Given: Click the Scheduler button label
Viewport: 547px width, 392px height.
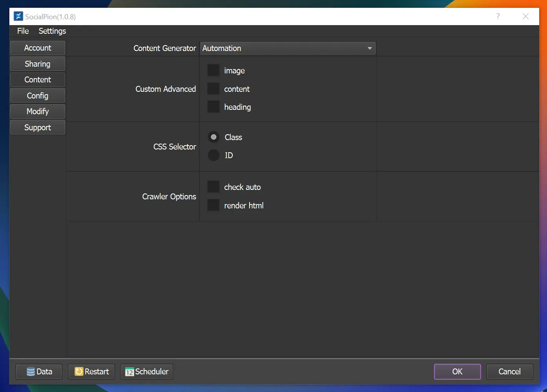Looking at the screenshot, I should (152, 372).
